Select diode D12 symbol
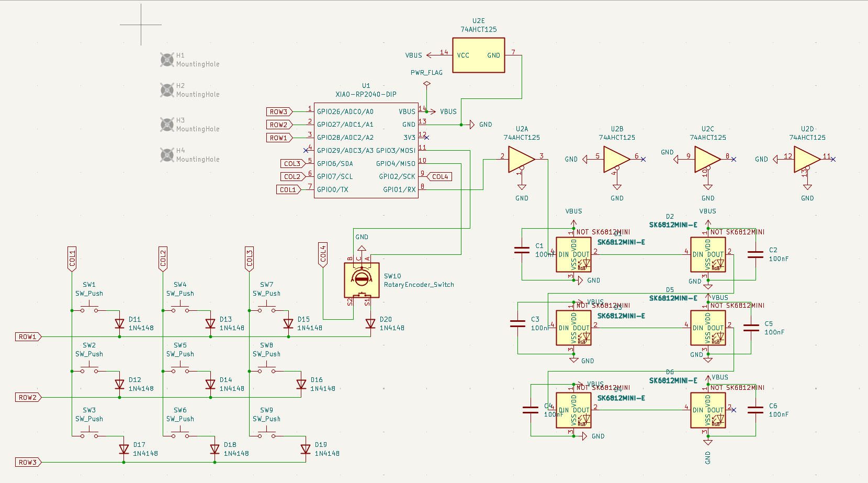 [x=119, y=385]
